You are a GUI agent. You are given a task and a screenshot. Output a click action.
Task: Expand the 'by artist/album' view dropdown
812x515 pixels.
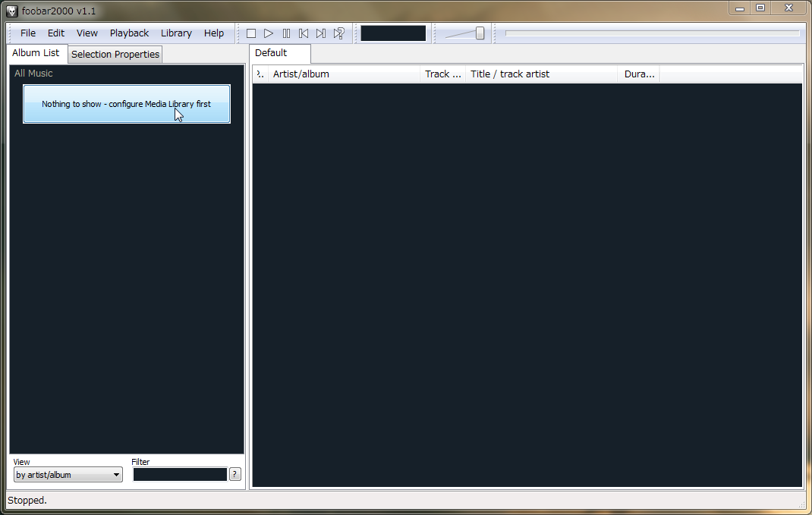(x=68, y=475)
